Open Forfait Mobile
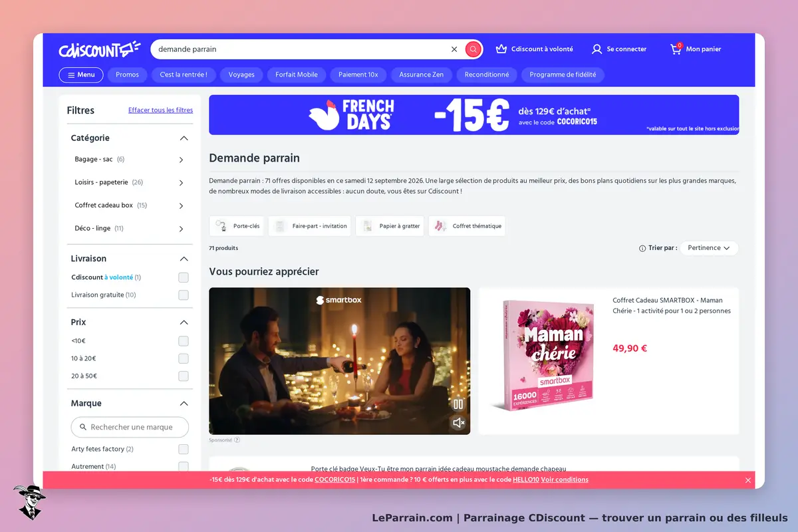 click(x=297, y=75)
